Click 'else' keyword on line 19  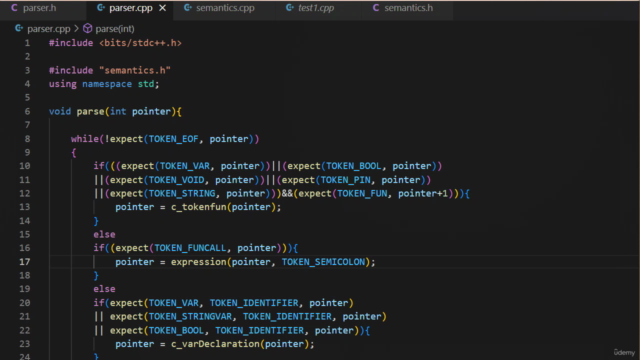click(x=104, y=289)
